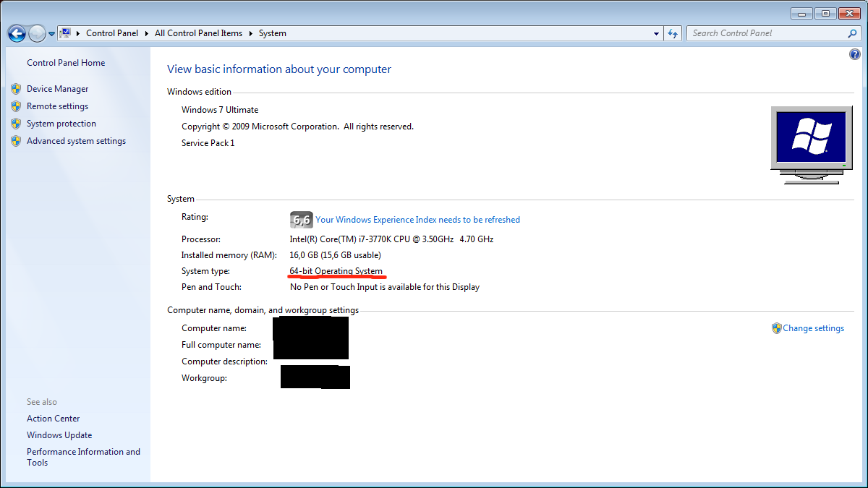Image resolution: width=868 pixels, height=488 pixels.
Task: Select All Control Panel Items breadcrumb
Action: point(199,33)
